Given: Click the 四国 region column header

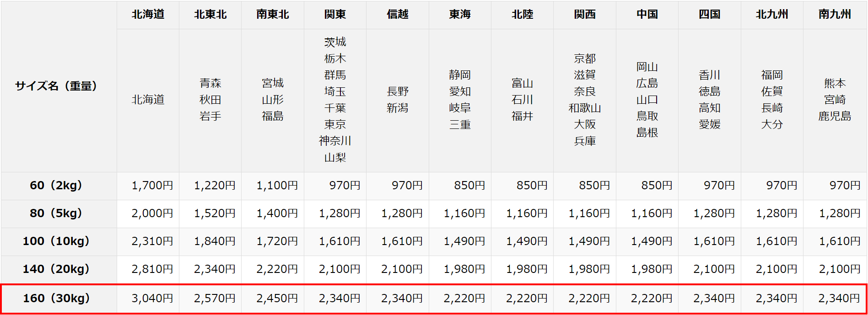Looking at the screenshot, I should point(709,15).
